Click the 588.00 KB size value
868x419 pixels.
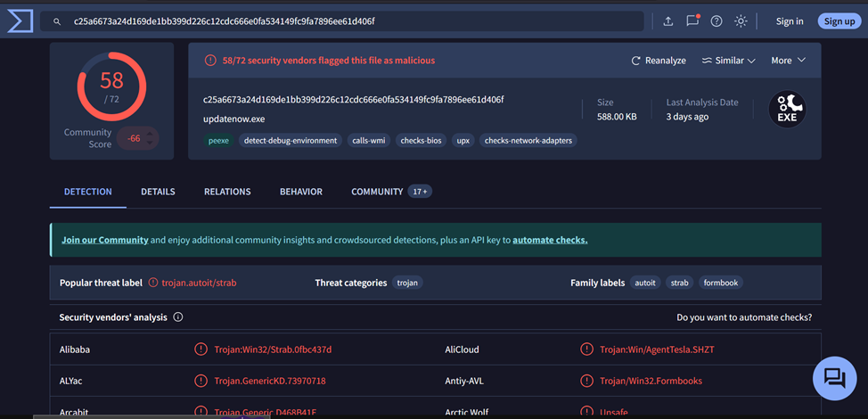click(616, 117)
